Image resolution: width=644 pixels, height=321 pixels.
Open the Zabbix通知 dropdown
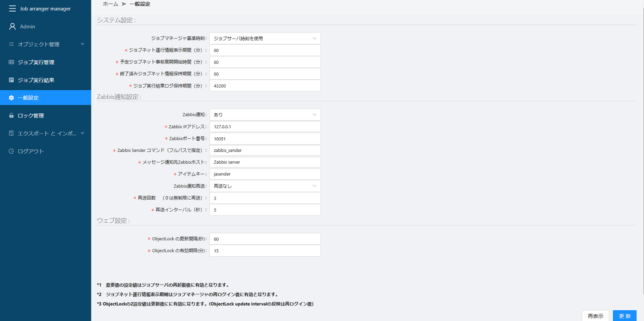(x=265, y=115)
